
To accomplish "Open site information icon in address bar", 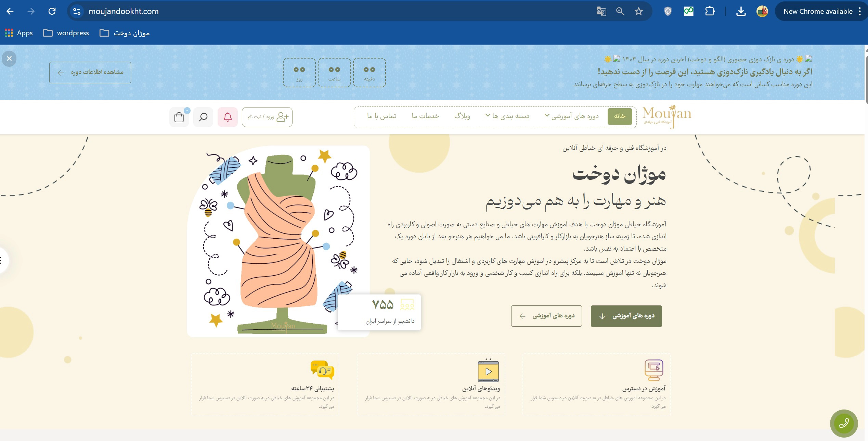I will click(77, 11).
